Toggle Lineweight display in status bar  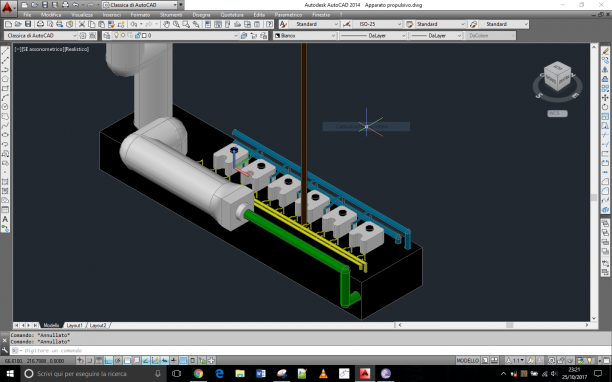pyautogui.click(x=174, y=361)
